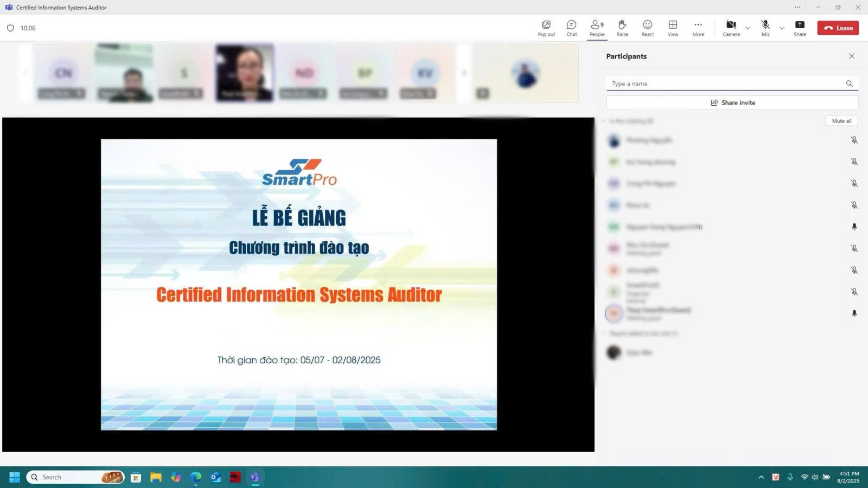Raise your hand in the meeting

point(622,28)
